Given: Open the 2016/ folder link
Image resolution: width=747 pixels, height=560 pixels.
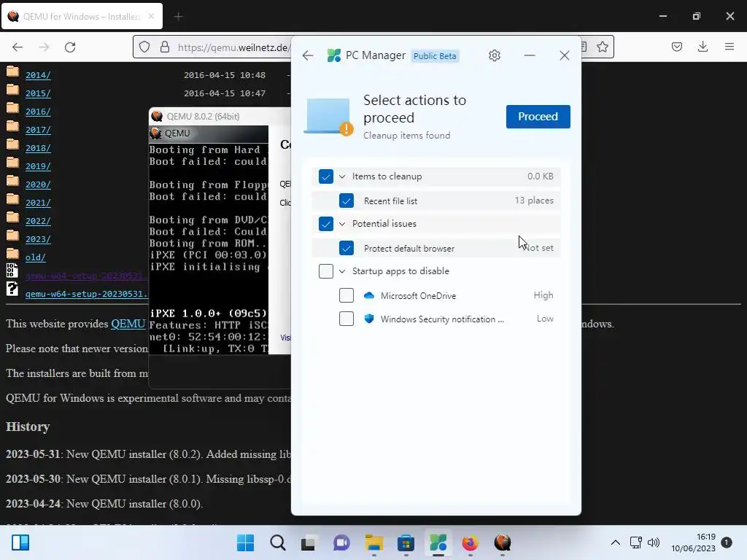Looking at the screenshot, I should pyautogui.click(x=38, y=112).
